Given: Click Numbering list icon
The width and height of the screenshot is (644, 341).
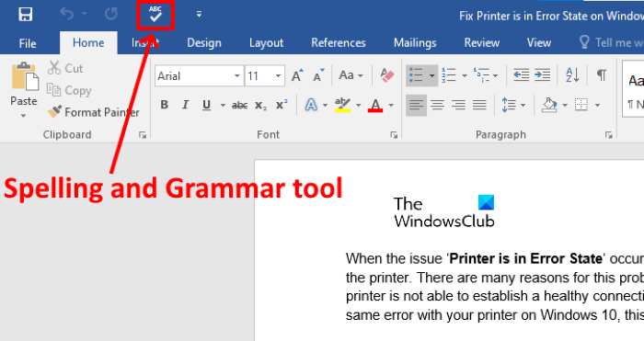Looking at the screenshot, I should [449, 75].
